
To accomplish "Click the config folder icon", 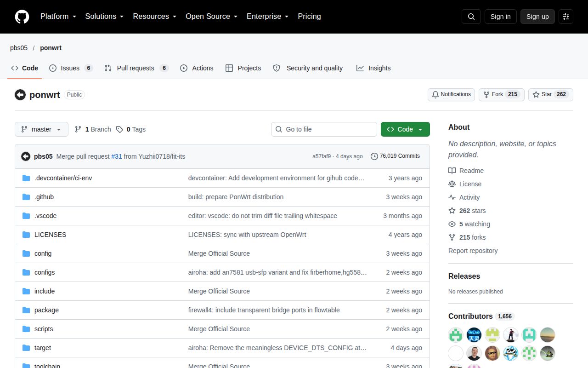I will coord(26,253).
